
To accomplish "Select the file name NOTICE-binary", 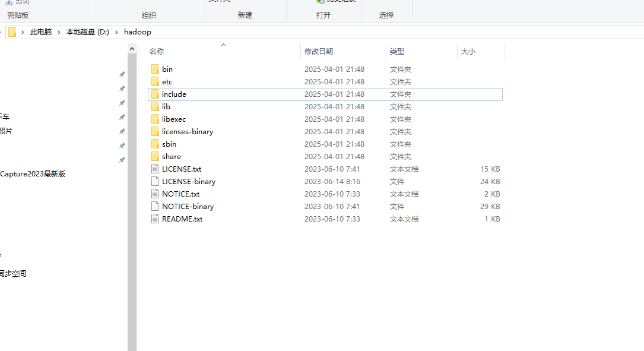I will (x=188, y=206).
